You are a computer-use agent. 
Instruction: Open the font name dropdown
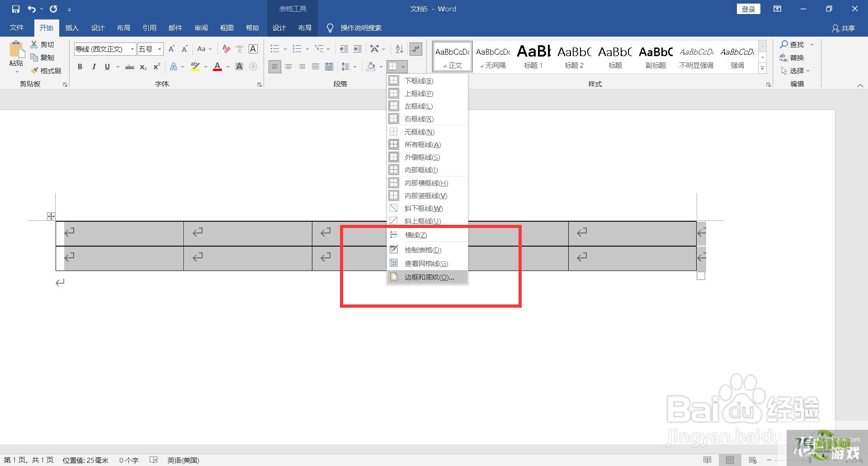click(x=132, y=49)
